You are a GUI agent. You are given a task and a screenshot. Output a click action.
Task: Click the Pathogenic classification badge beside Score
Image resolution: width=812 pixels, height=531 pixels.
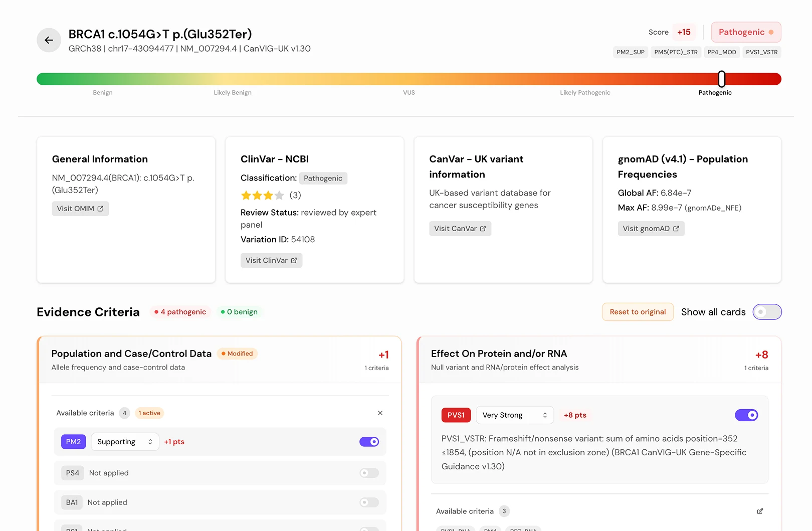[x=746, y=32]
